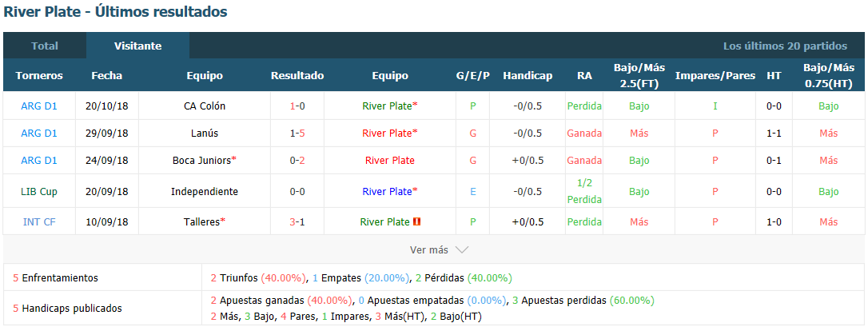Expand the Ver más chevron arrow
The width and height of the screenshot is (868, 327).
pos(462,249)
